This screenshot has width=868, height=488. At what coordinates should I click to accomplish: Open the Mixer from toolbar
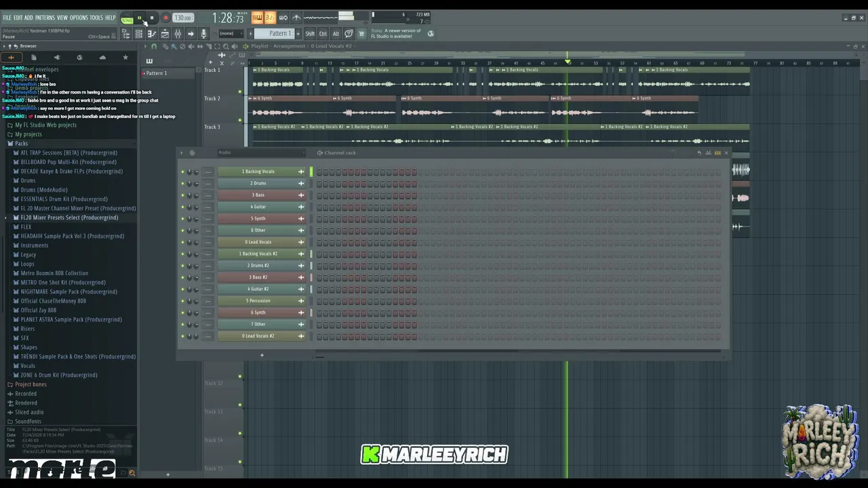(178, 34)
